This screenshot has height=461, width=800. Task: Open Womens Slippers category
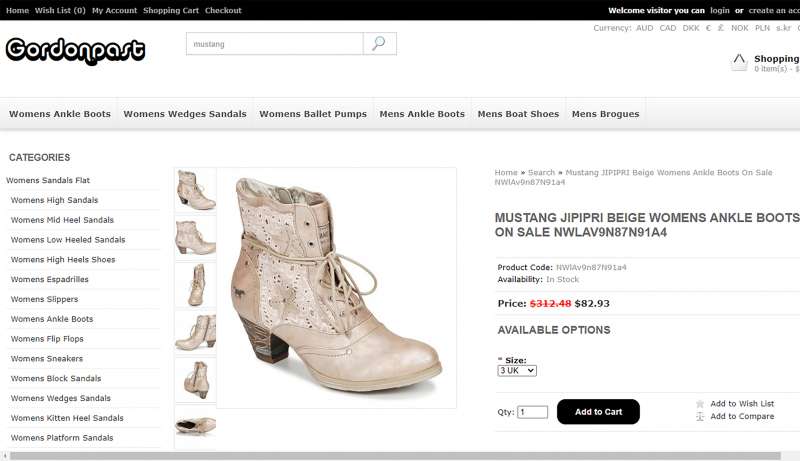pyautogui.click(x=44, y=299)
